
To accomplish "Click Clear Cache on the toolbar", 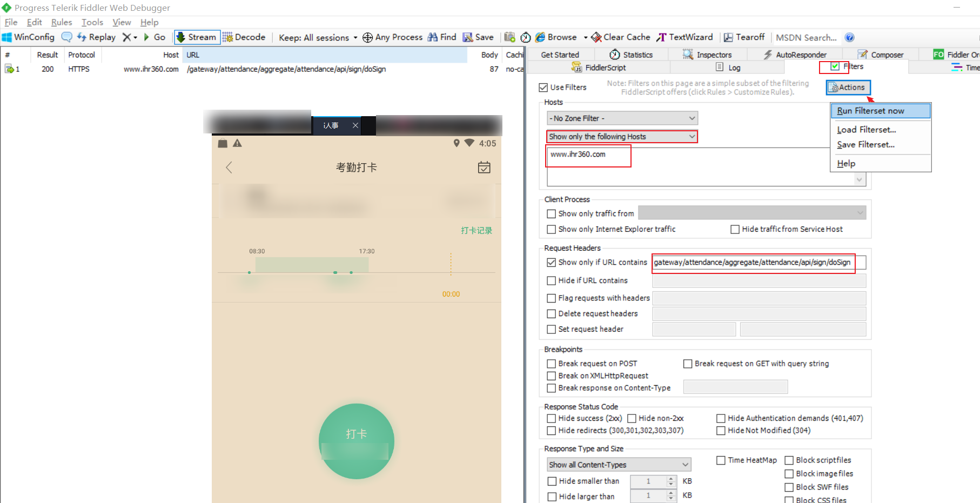I will 620,37.
